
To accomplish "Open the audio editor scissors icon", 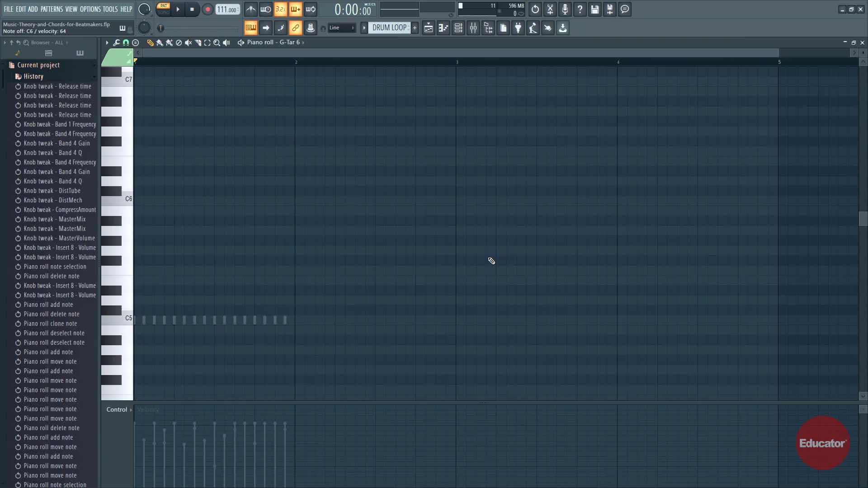I will [550, 9].
